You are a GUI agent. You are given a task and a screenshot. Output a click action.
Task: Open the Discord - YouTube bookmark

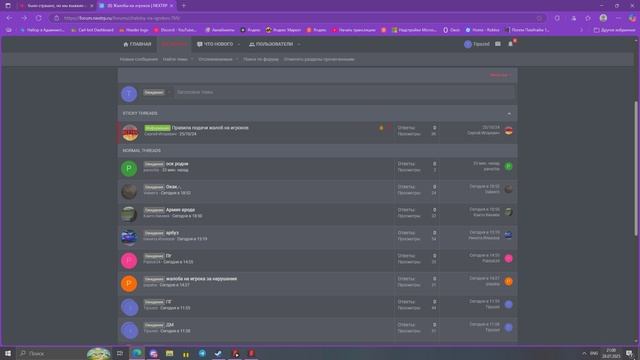[175, 30]
